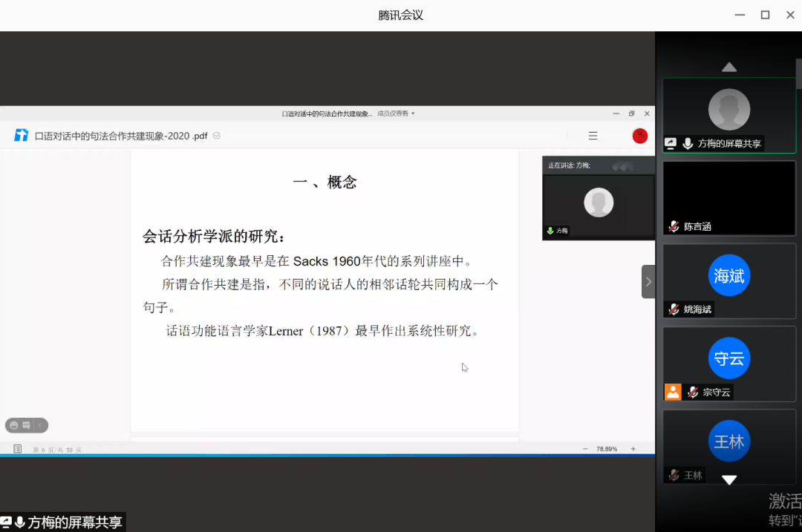Open the 成员仅查看 permission dropdown

pyautogui.click(x=396, y=114)
